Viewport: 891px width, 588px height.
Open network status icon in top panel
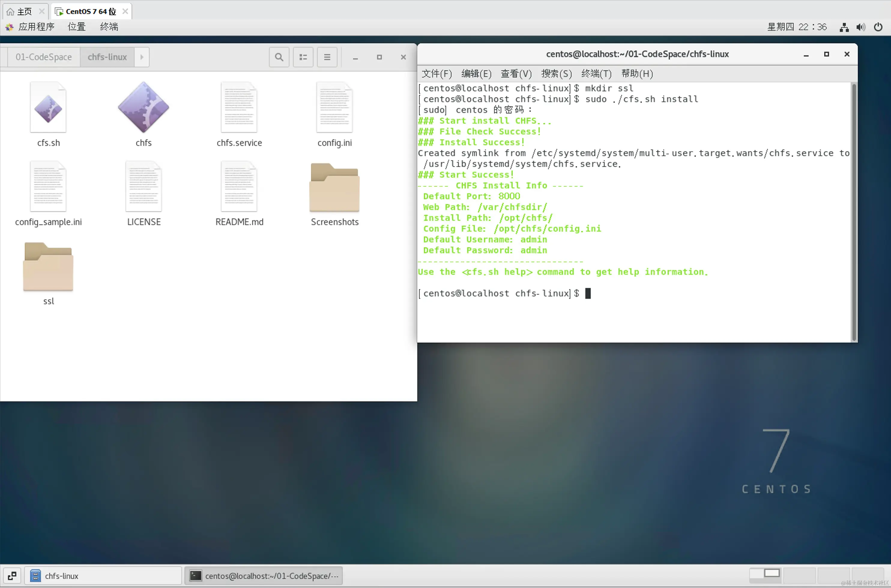(x=844, y=27)
